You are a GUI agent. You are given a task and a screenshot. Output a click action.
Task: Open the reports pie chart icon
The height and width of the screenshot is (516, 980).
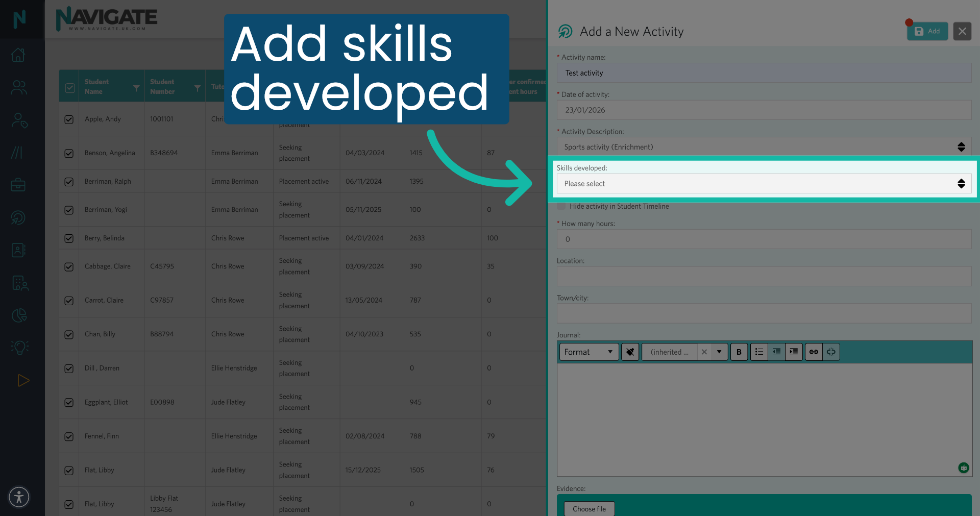(x=19, y=315)
